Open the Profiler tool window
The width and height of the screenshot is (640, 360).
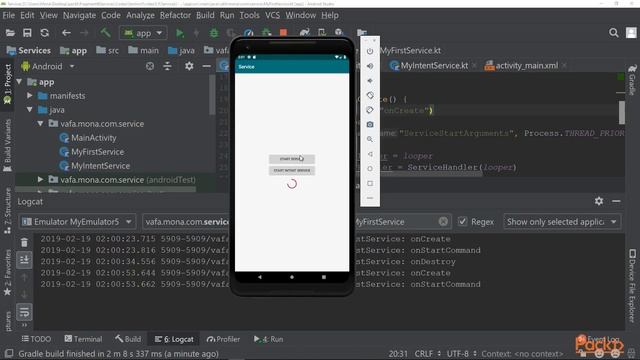click(223, 339)
